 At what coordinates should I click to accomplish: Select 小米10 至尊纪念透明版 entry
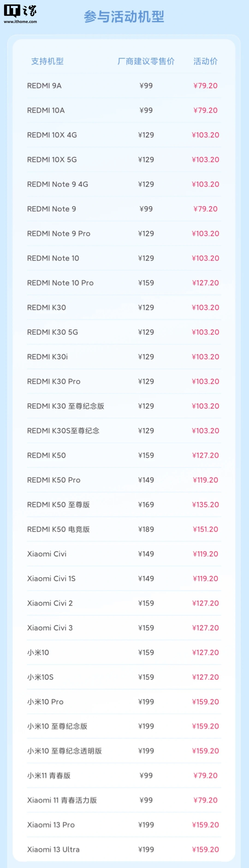point(64,751)
